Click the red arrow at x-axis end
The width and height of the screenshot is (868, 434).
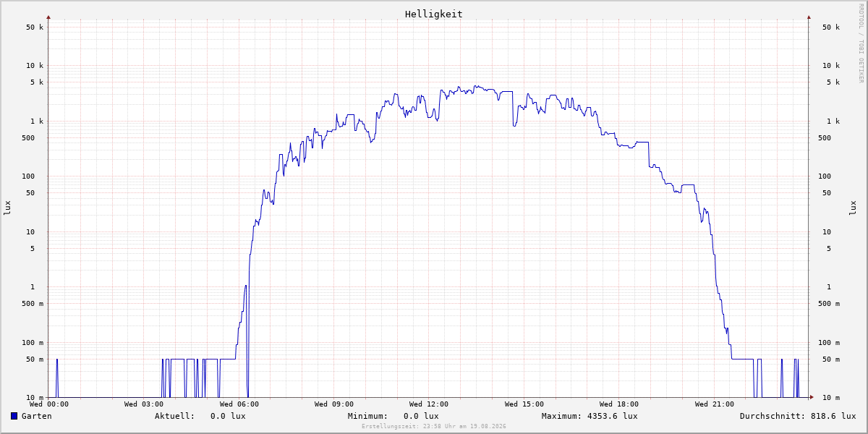pyautogui.click(x=812, y=397)
